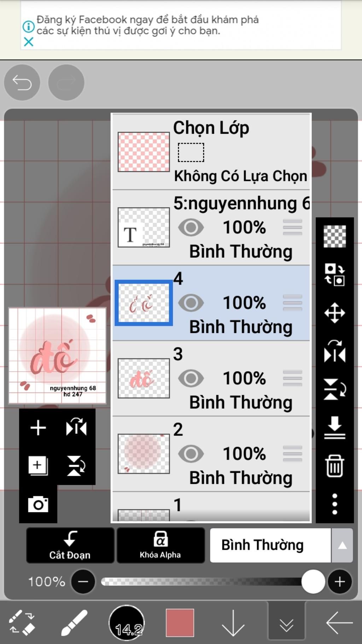
Task: Select the move layer transform icon
Action: tap(334, 313)
